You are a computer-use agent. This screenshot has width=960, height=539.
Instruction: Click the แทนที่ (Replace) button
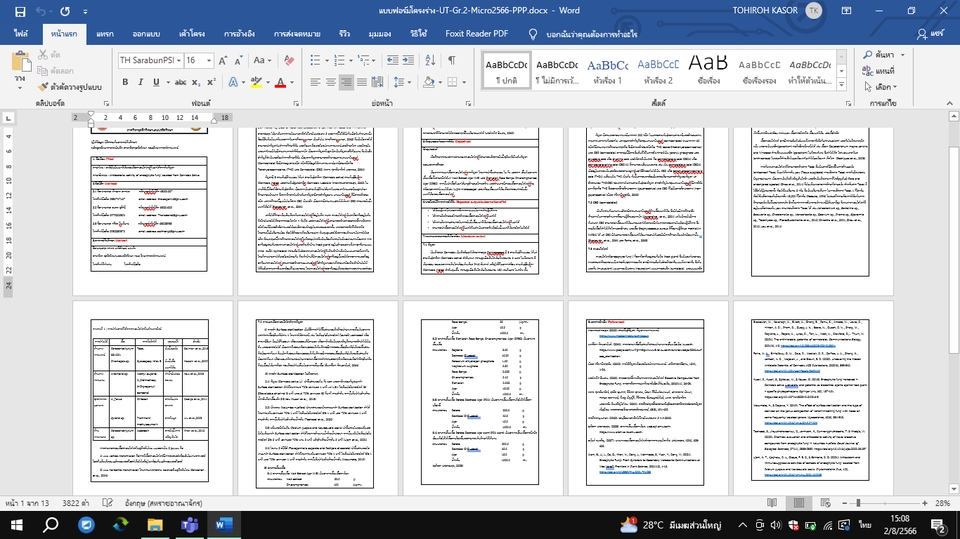point(878,71)
